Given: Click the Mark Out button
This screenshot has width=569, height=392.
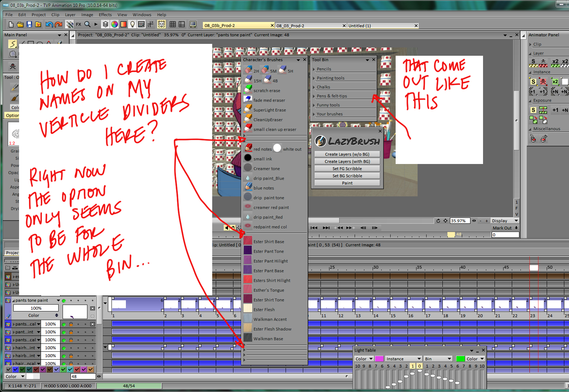Looking at the screenshot, I should click(x=505, y=228).
